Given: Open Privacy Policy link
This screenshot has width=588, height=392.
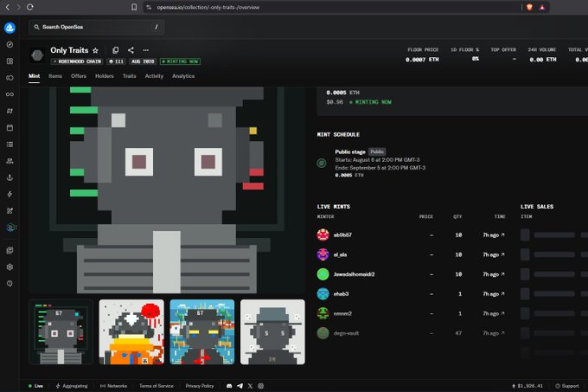Looking at the screenshot, I should pyautogui.click(x=200, y=386).
